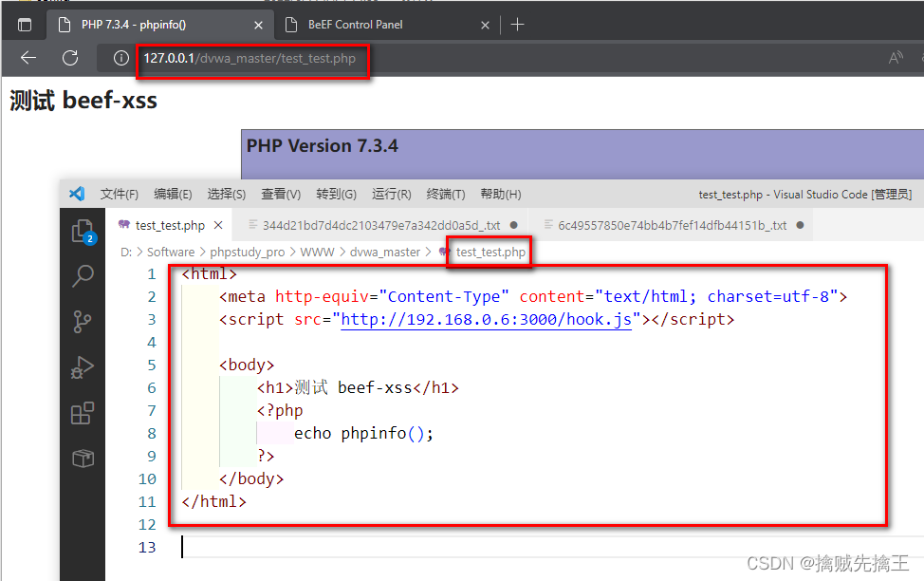View site information icon in address bar
The height and width of the screenshot is (581, 924).
pos(120,58)
